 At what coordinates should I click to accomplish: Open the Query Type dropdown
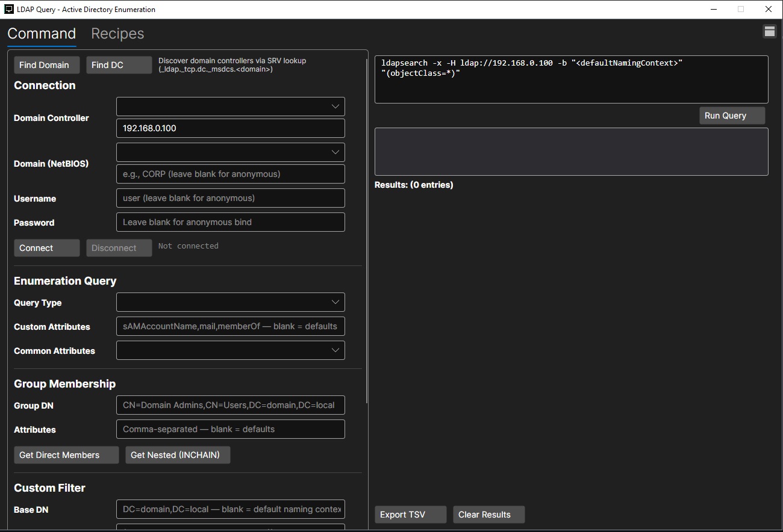[x=231, y=302]
